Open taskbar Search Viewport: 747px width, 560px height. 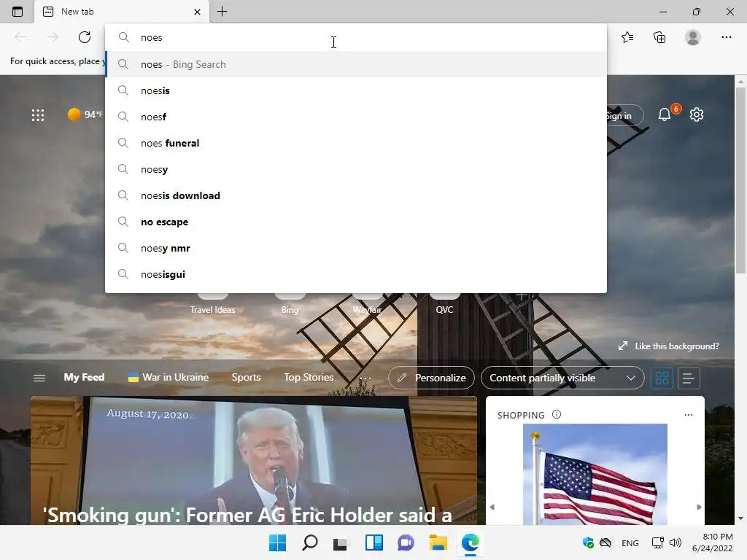(x=309, y=542)
